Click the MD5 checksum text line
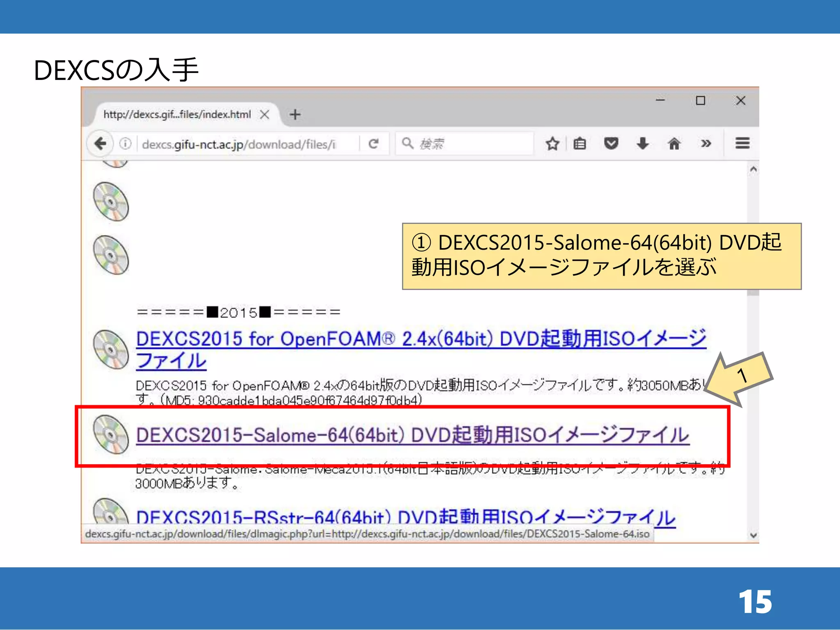Image resolution: width=840 pixels, height=630 pixels. [x=279, y=399]
